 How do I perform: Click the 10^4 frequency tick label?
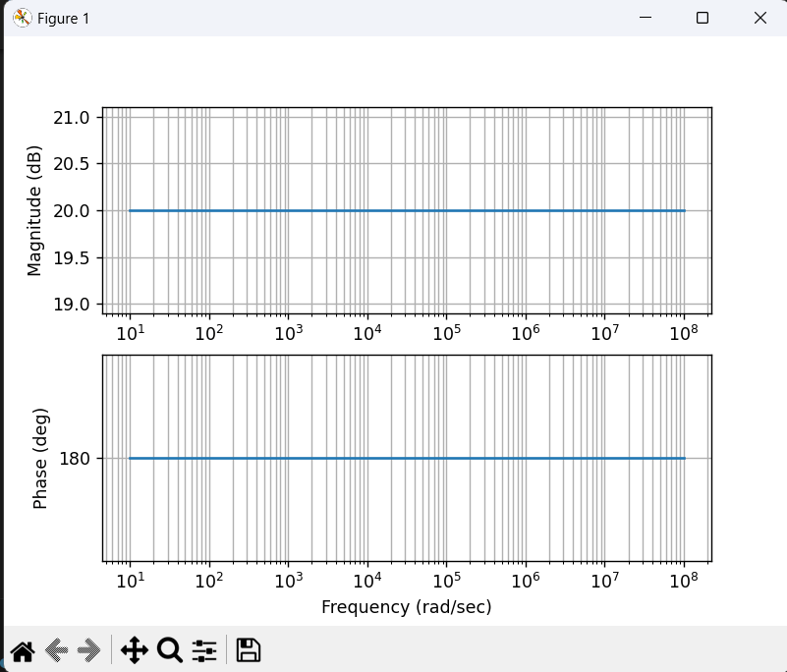[366, 333]
